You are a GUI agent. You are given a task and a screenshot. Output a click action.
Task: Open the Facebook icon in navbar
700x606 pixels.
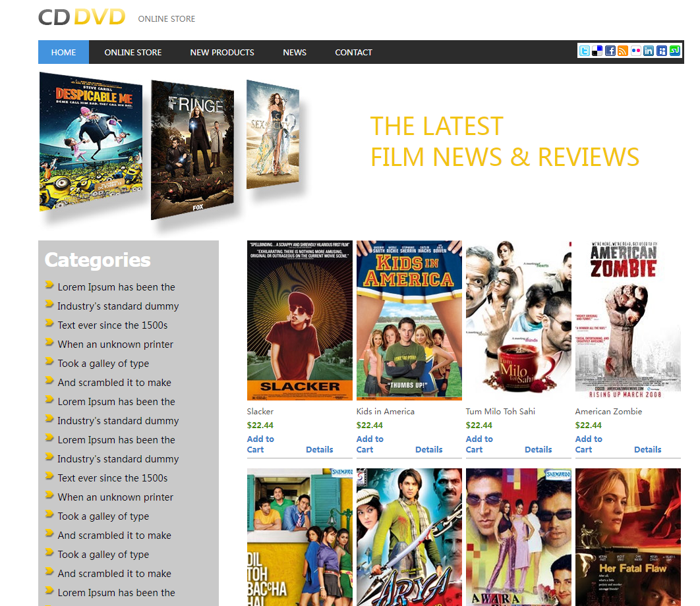click(610, 51)
